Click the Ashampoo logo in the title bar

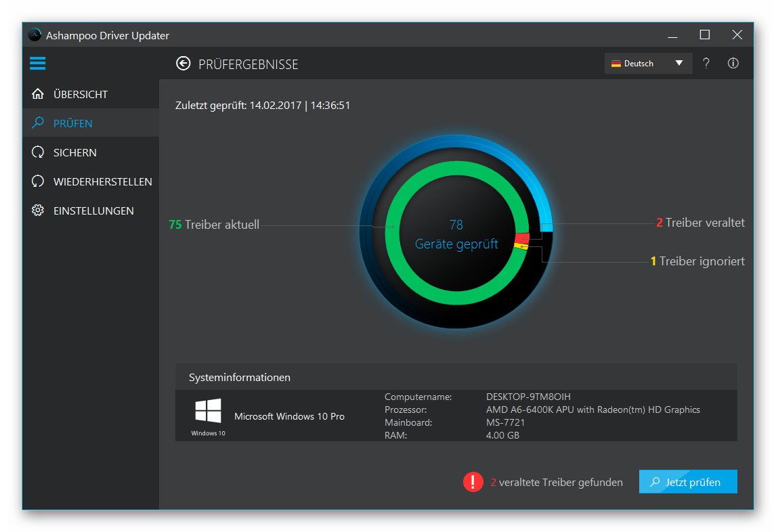[x=34, y=35]
